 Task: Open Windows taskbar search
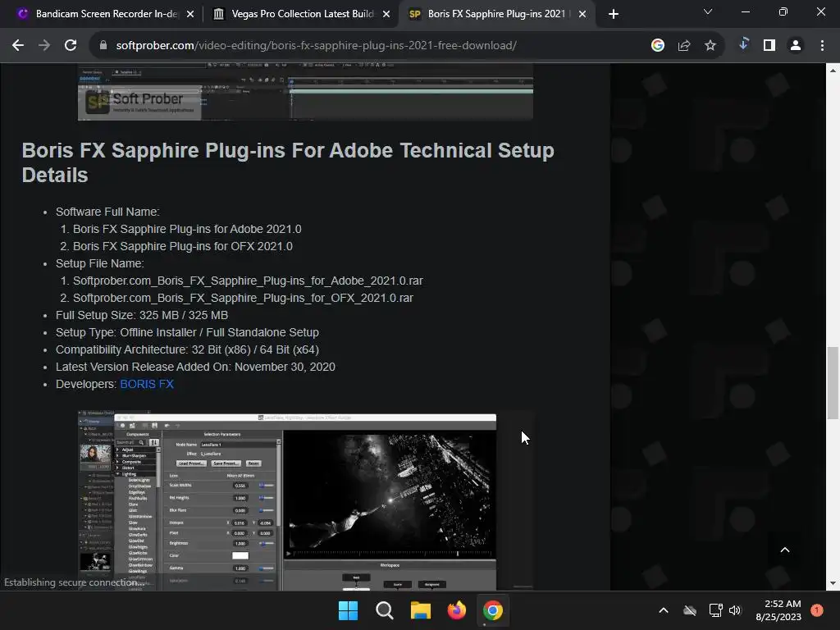pyautogui.click(x=384, y=610)
